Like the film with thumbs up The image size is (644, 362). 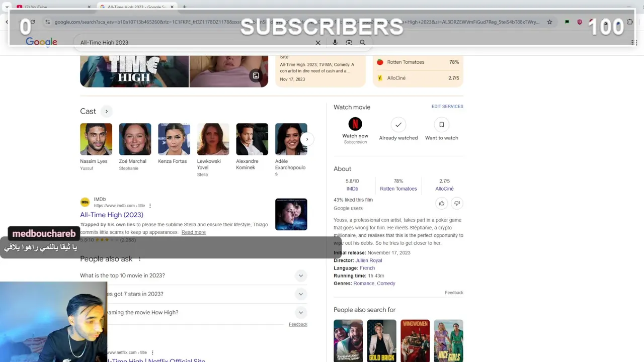[x=441, y=203]
